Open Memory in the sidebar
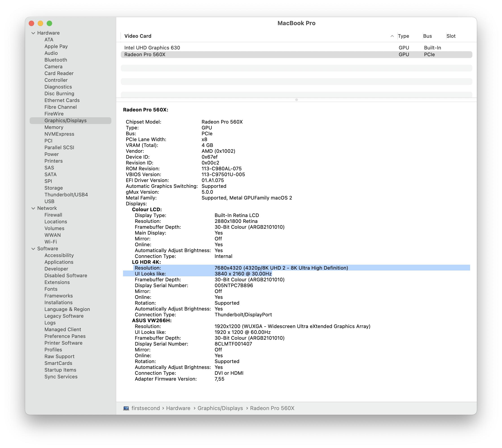Screen dimensions: 502x448 click(54, 127)
